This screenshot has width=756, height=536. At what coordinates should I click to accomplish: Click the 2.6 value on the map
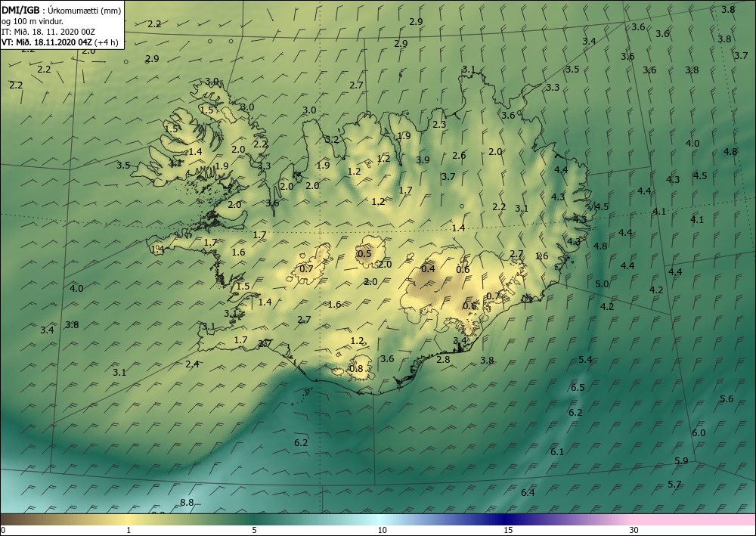point(459,155)
